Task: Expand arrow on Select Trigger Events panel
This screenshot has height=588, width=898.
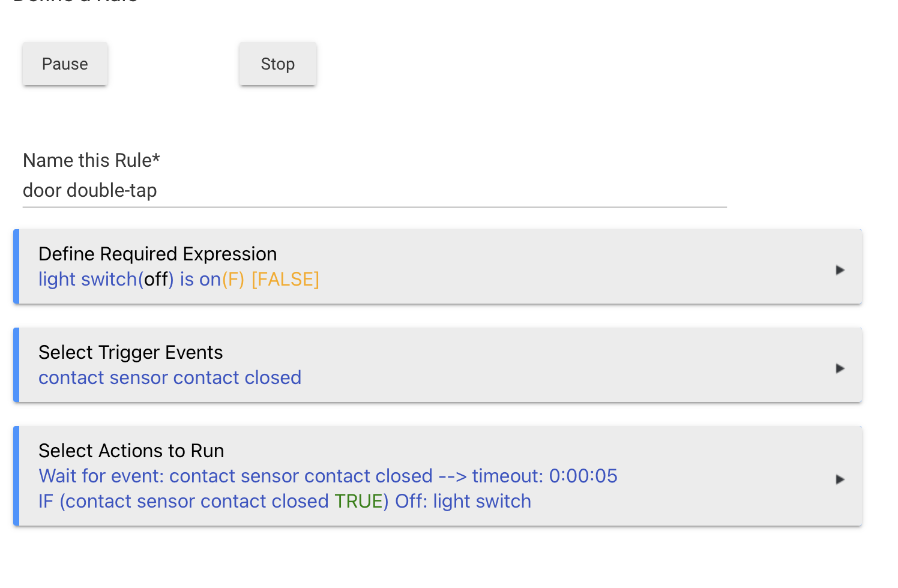Action: coord(840,368)
